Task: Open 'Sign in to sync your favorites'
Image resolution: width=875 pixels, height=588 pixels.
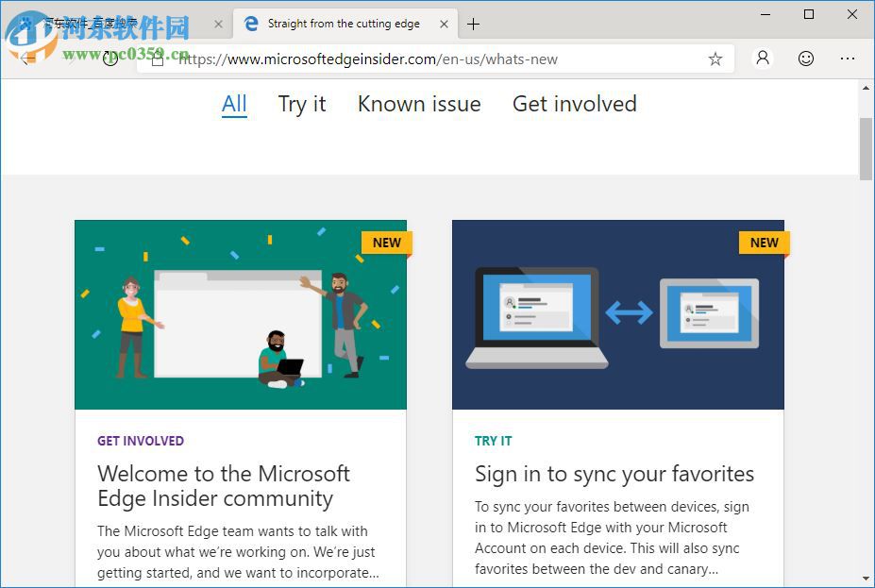Action: (614, 474)
